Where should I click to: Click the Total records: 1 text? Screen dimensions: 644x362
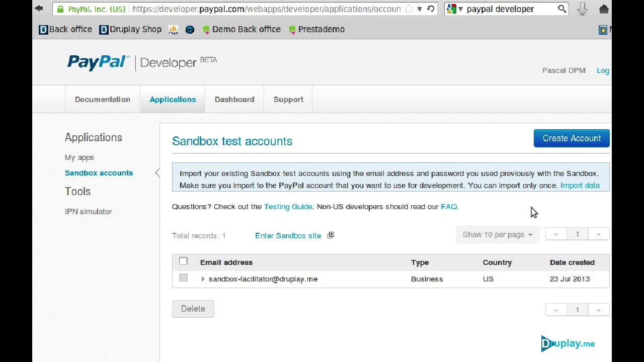coord(199,236)
